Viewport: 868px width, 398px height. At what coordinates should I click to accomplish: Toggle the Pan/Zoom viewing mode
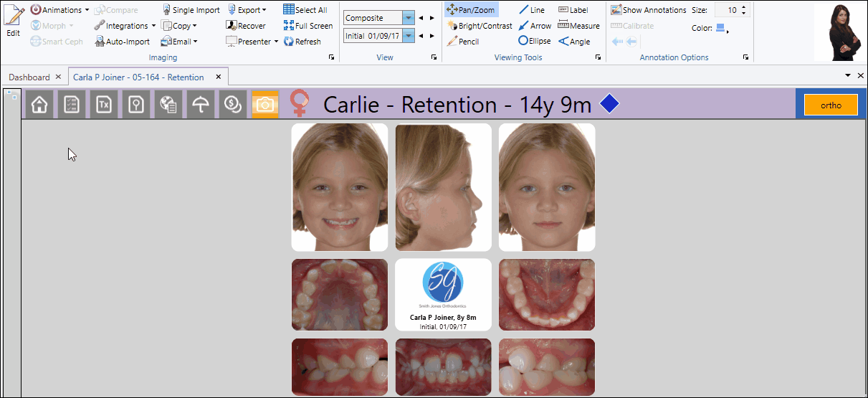(x=470, y=10)
